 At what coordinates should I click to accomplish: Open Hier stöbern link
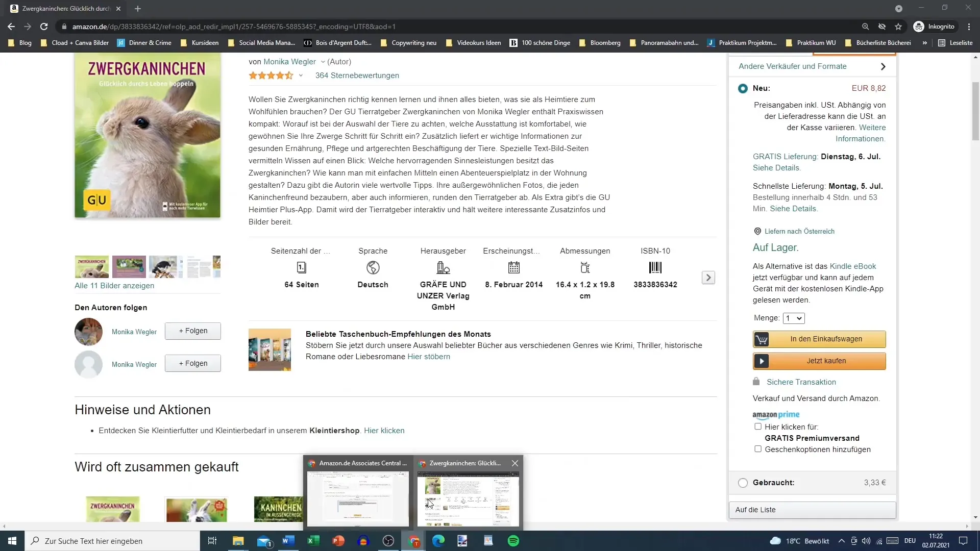click(x=429, y=357)
